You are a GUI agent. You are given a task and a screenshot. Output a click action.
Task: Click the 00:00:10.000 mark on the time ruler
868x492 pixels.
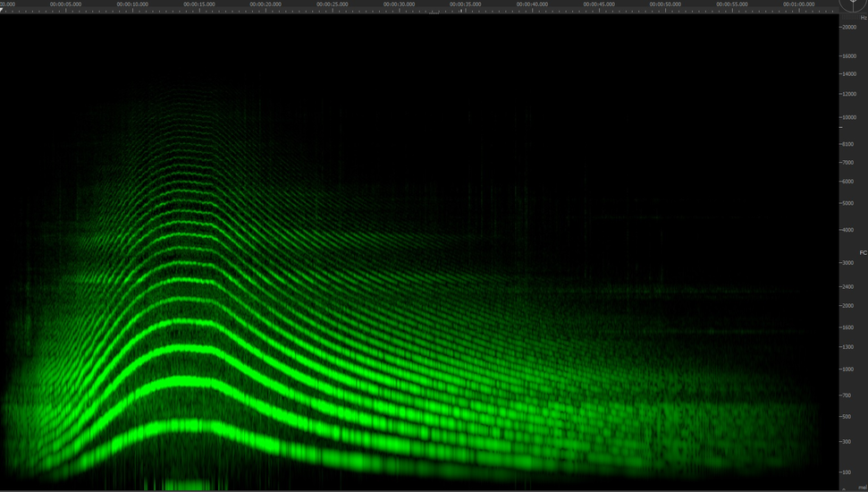[132, 4]
